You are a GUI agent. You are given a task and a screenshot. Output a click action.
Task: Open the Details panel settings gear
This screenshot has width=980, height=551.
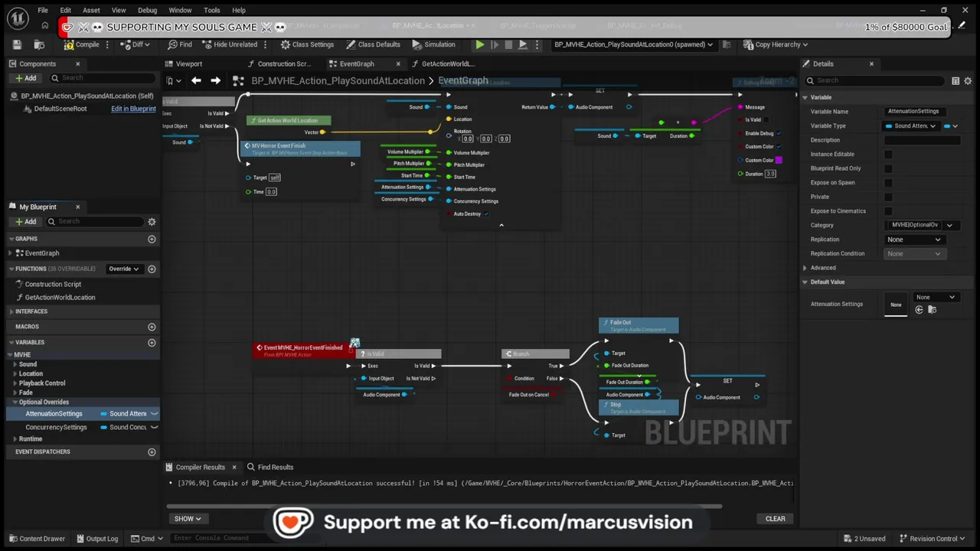tap(968, 80)
